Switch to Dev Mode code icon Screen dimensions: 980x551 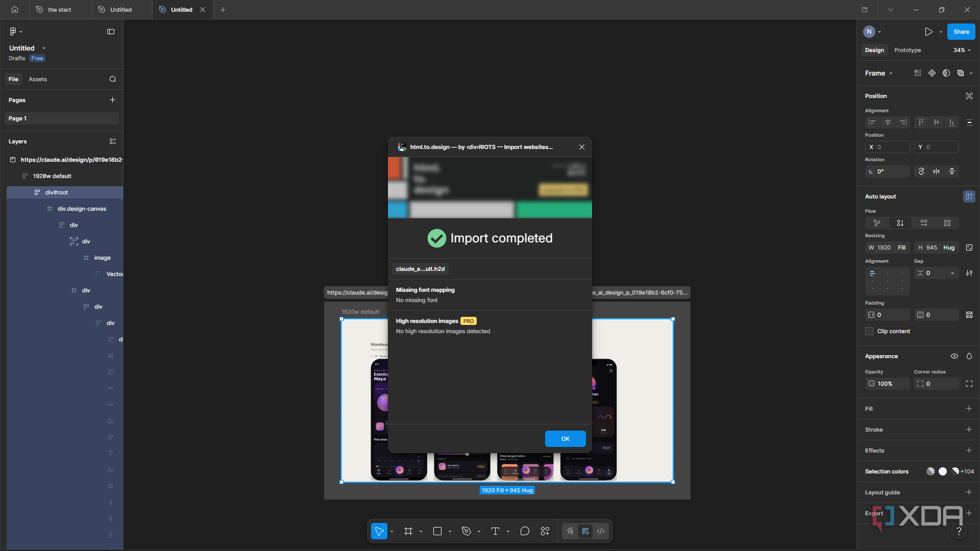click(601, 531)
